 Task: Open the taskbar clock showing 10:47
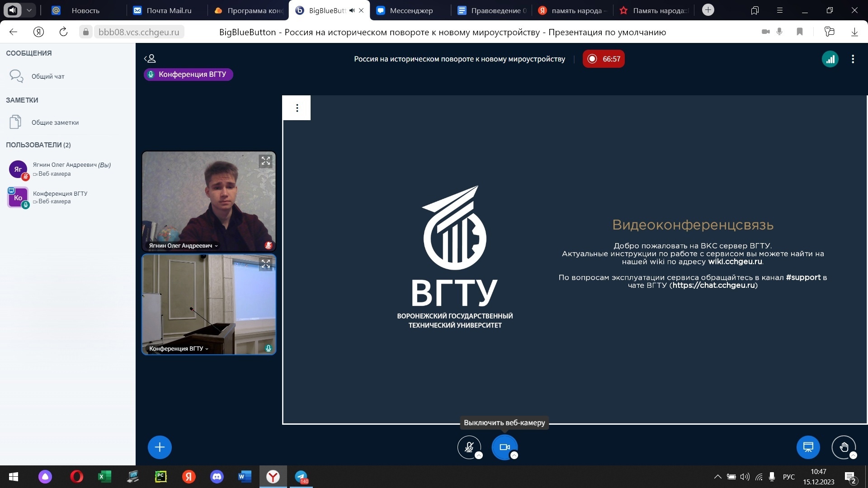(x=819, y=477)
